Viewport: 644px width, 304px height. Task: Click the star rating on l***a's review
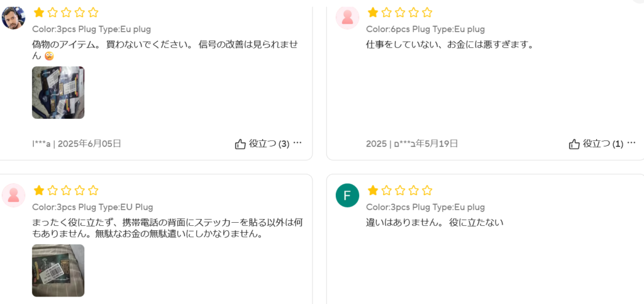(x=66, y=12)
